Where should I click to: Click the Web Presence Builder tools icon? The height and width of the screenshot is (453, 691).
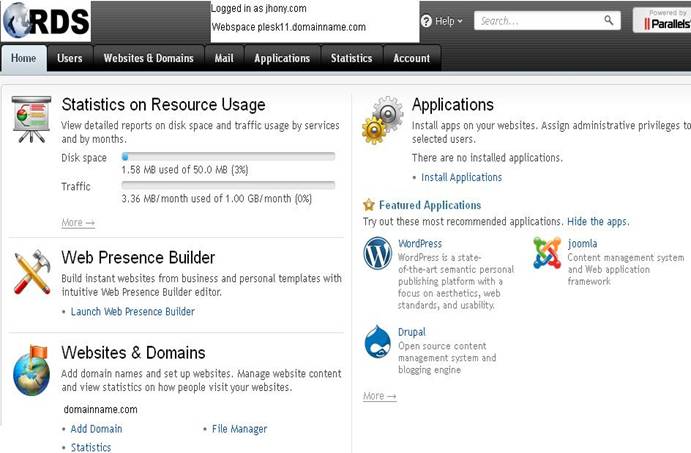click(x=32, y=272)
